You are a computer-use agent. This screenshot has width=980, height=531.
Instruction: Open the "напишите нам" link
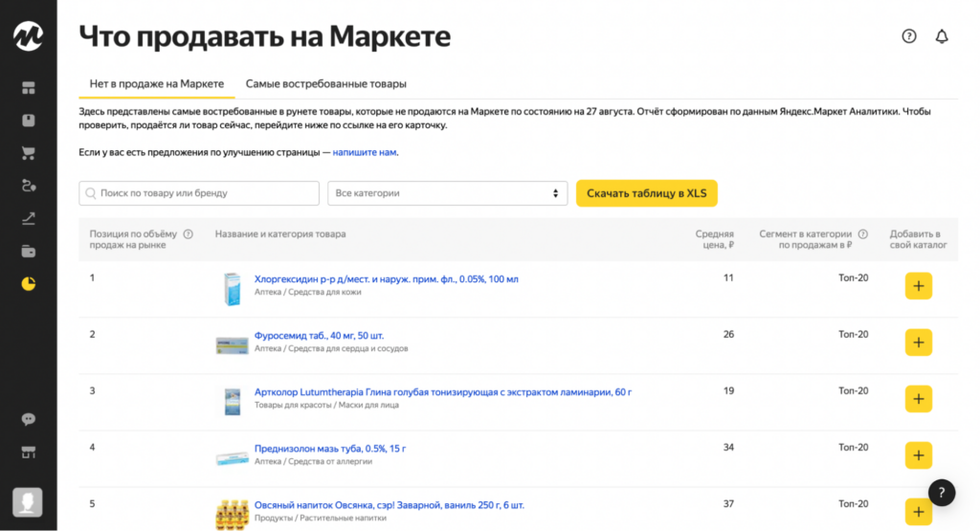point(365,152)
